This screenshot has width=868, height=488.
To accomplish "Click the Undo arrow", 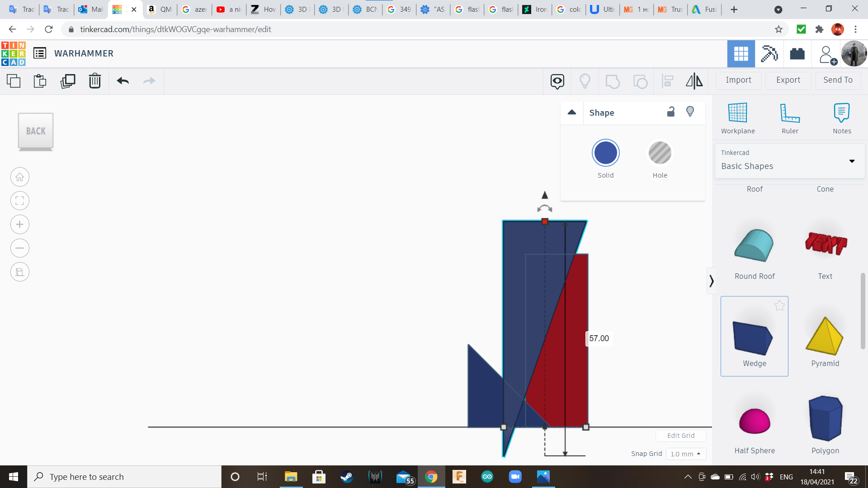I will [x=123, y=81].
